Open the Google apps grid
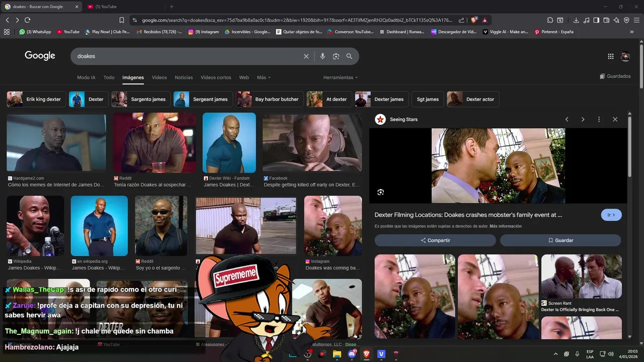The image size is (644, 362). click(x=611, y=56)
